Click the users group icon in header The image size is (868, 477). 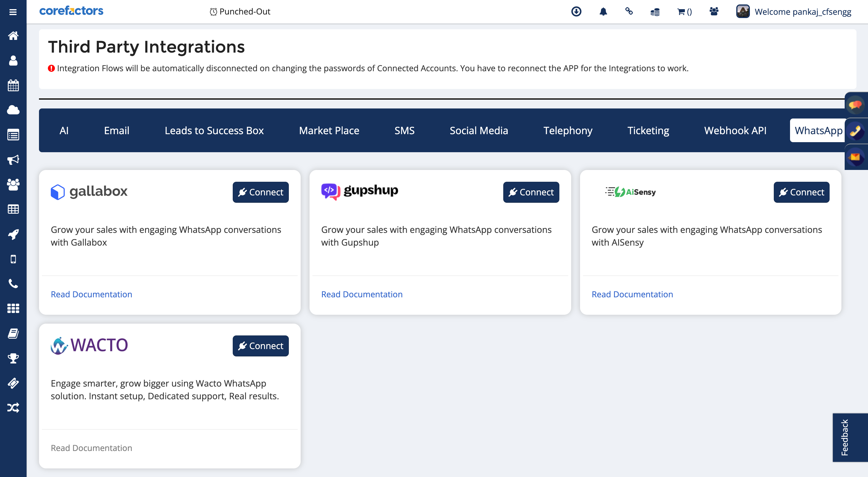pyautogui.click(x=714, y=12)
